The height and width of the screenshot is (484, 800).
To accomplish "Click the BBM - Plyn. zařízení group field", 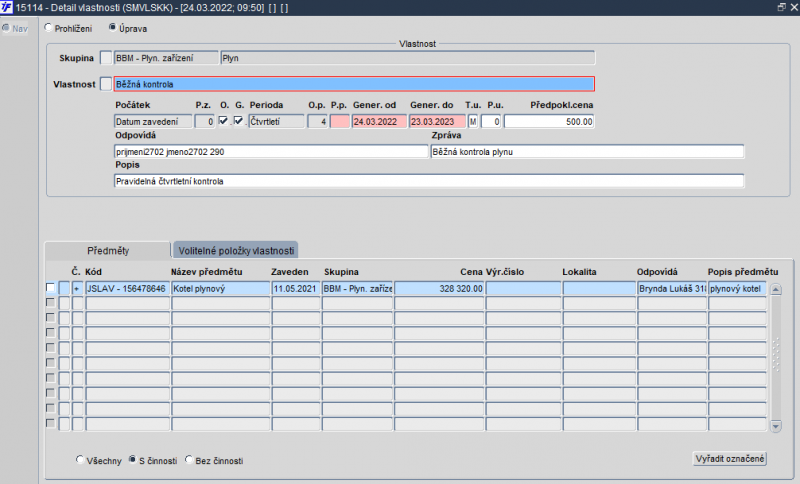I will coord(166,58).
